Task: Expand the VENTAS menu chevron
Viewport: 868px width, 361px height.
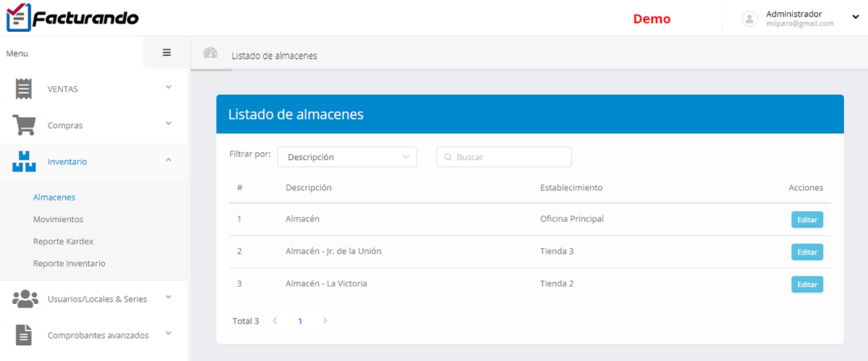Action: pyautogui.click(x=169, y=87)
